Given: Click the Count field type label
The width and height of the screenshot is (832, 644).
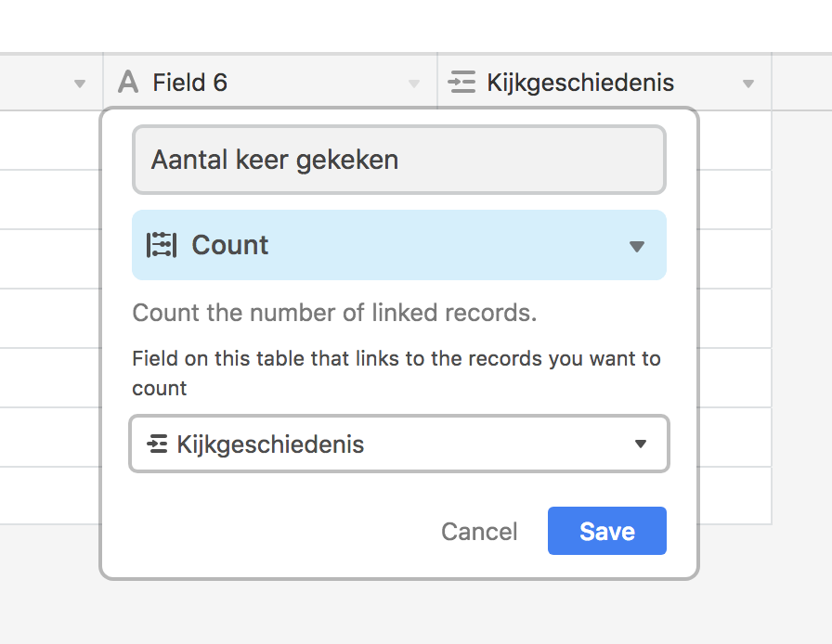Looking at the screenshot, I should click(x=229, y=245).
